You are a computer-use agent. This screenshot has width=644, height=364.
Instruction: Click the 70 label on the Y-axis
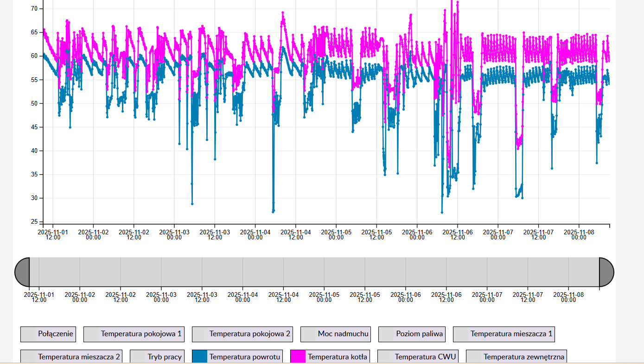34,9
